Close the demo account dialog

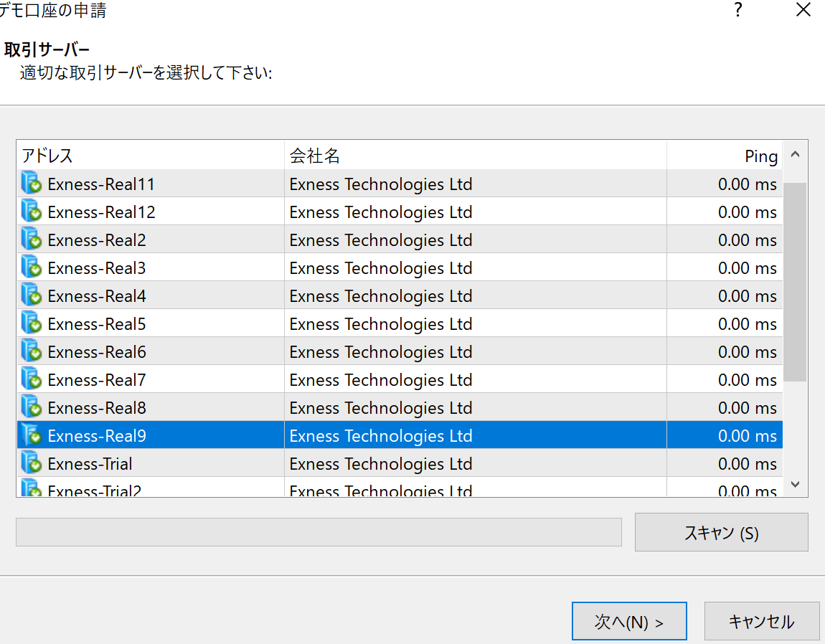[x=803, y=9]
